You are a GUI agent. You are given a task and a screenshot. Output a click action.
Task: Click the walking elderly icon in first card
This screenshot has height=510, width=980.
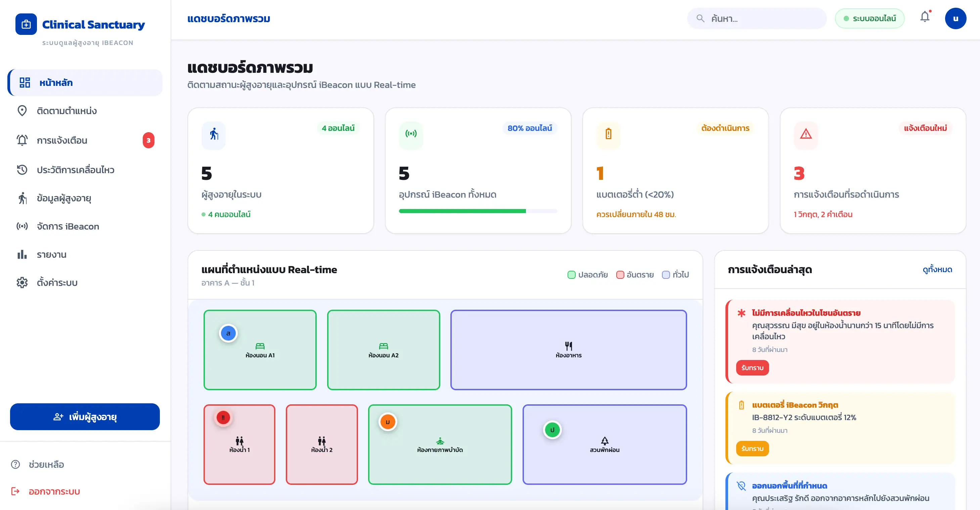214,134
